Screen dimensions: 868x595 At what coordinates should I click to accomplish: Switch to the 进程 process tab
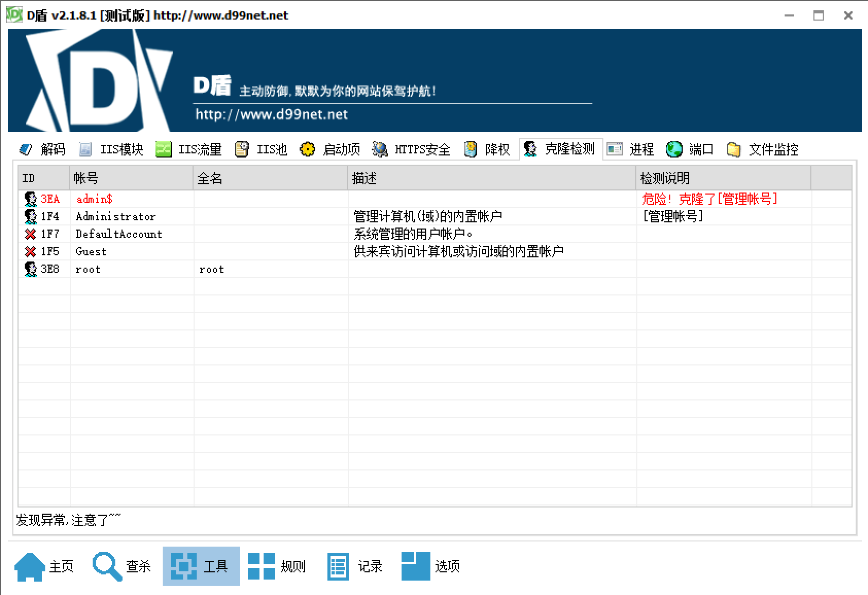[631, 149]
